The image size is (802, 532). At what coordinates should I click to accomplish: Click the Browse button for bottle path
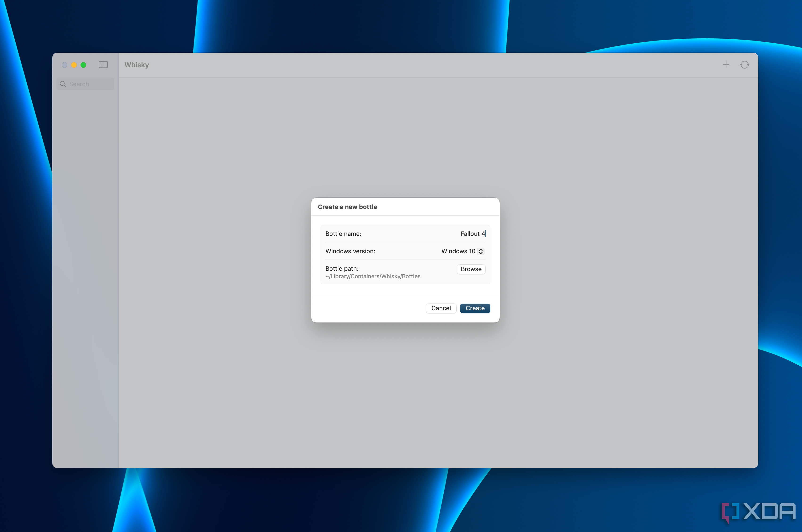click(x=471, y=269)
